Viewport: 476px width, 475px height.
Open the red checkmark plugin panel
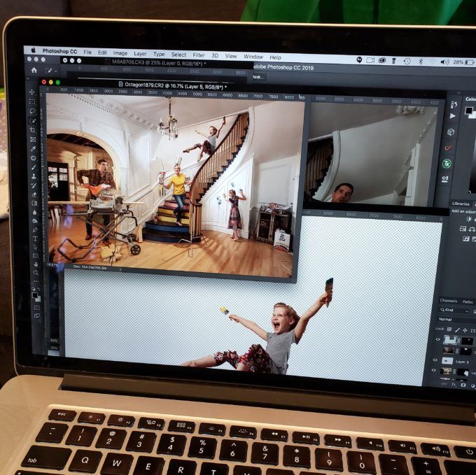click(449, 148)
